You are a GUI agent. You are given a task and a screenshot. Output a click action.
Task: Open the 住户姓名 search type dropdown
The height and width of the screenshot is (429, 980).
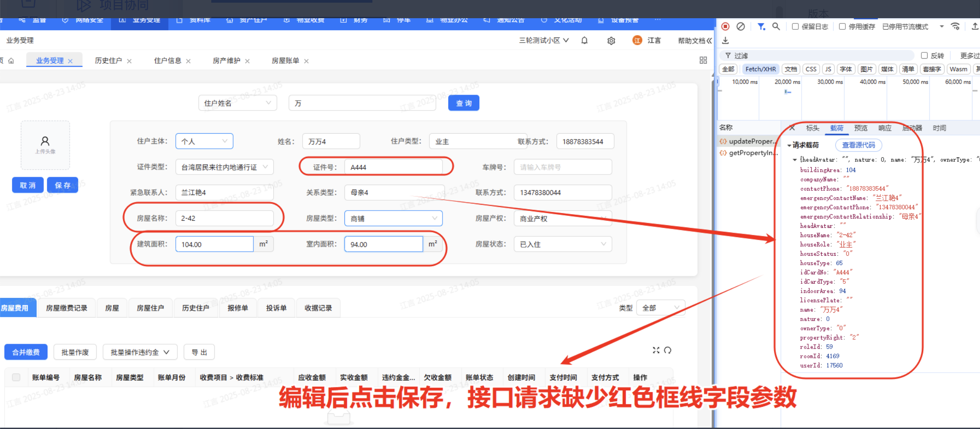click(x=237, y=103)
